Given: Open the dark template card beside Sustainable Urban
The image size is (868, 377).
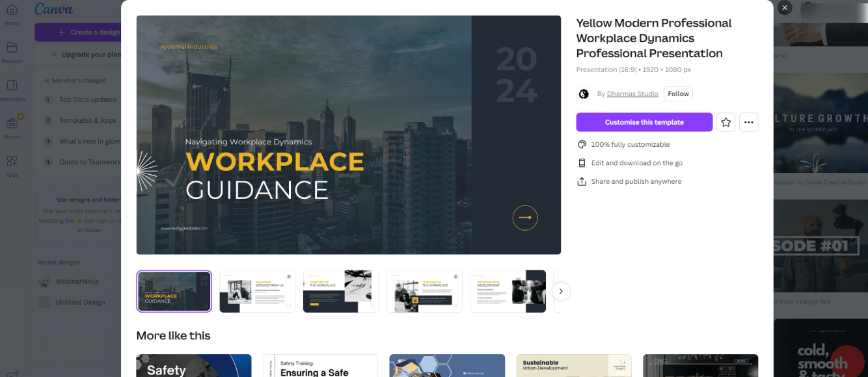Looking at the screenshot, I should [700, 365].
